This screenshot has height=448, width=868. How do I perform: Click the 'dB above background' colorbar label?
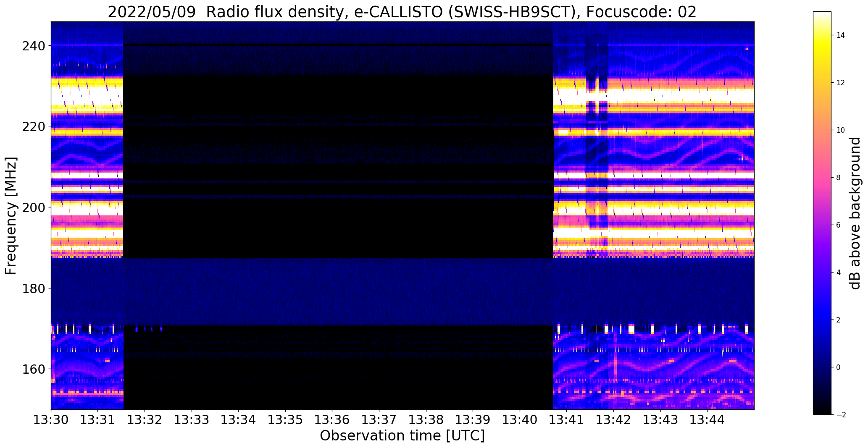(855, 213)
